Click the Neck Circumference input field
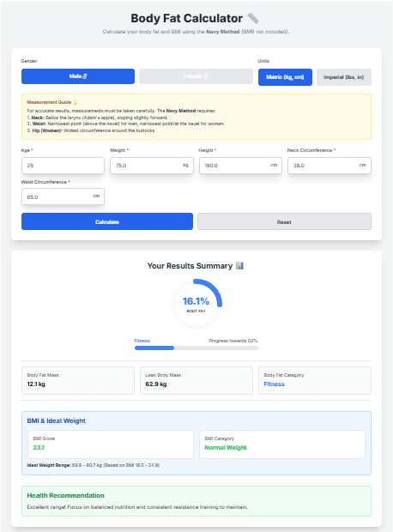The image size is (393, 532). click(330, 166)
